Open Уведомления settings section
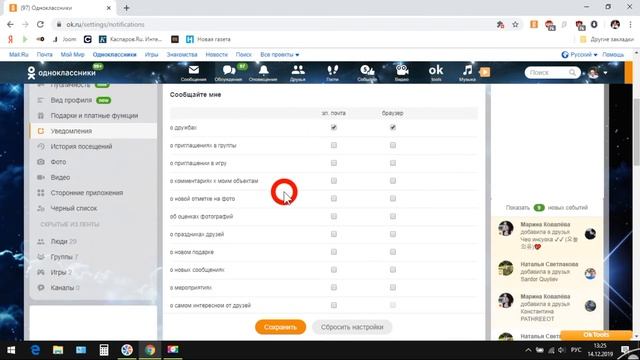Image resolution: width=640 pixels, height=360 pixels. [93, 131]
